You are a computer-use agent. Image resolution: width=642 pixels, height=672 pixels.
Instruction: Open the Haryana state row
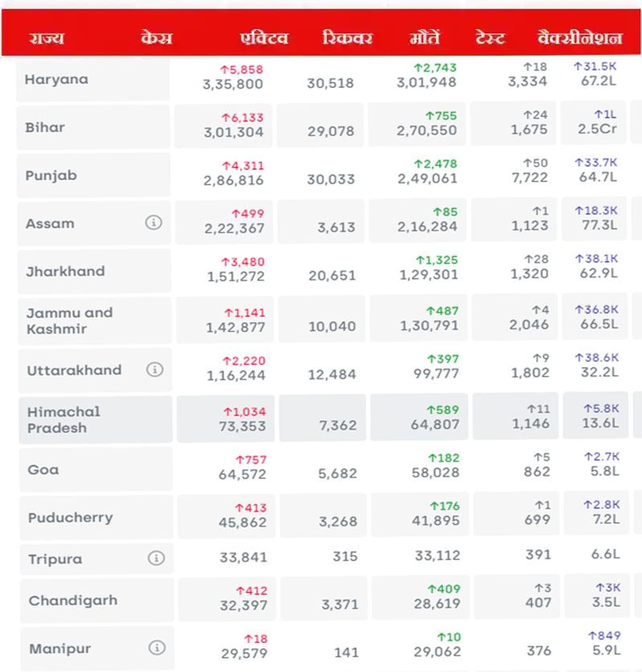[57, 79]
